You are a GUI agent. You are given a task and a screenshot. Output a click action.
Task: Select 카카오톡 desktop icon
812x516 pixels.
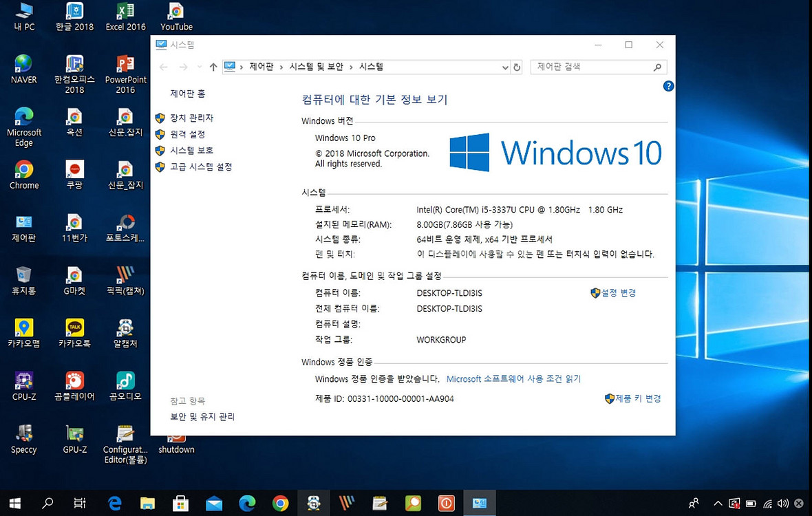click(x=74, y=333)
